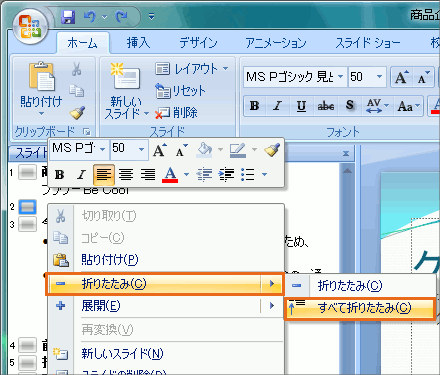The image size is (440, 375).
Task: Grow font on the mini toolbar
Action: (160, 151)
